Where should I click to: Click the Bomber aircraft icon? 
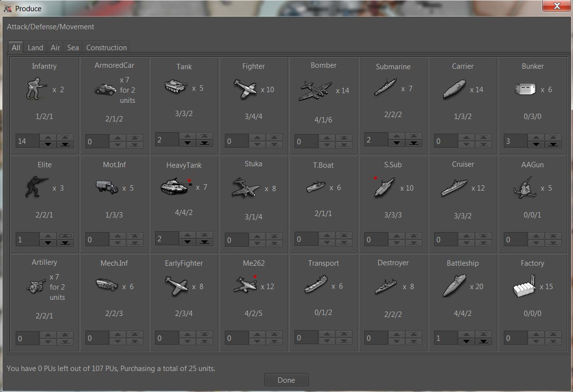coord(315,91)
